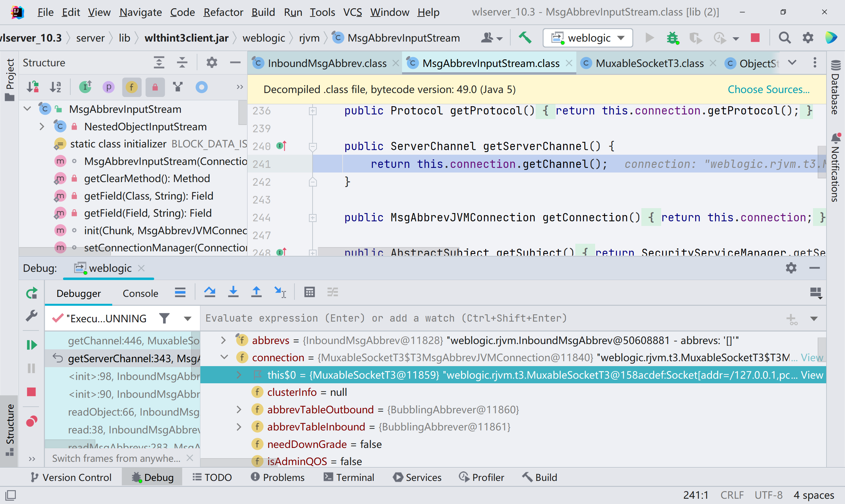
Task: Close the weblogic debug session tab
Action: [x=141, y=268]
